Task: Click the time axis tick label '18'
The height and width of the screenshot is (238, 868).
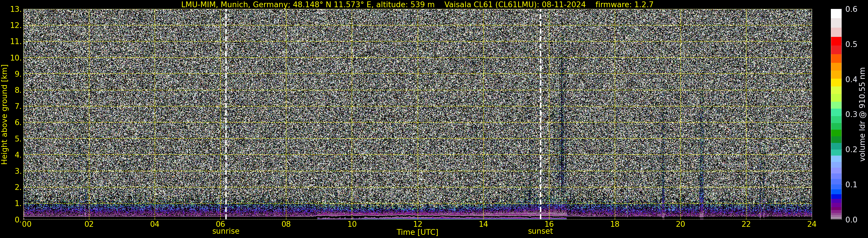Action: point(614,224)
